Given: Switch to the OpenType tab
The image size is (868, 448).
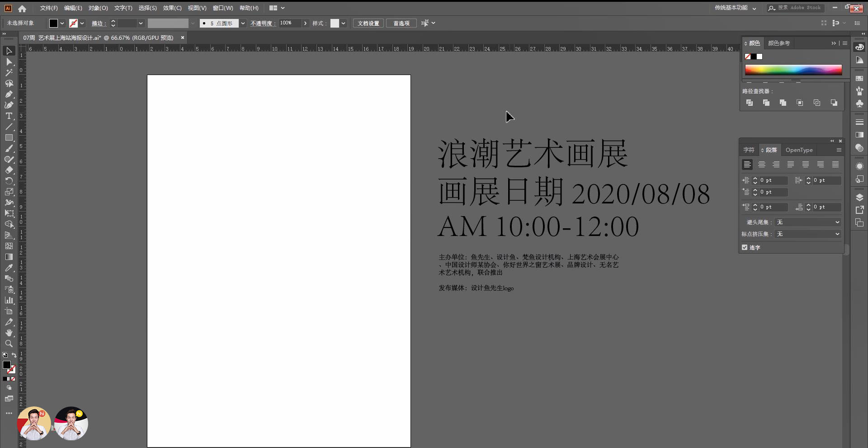Looking at the screenshot, I should pyautogui.click(x=799, y=150).
